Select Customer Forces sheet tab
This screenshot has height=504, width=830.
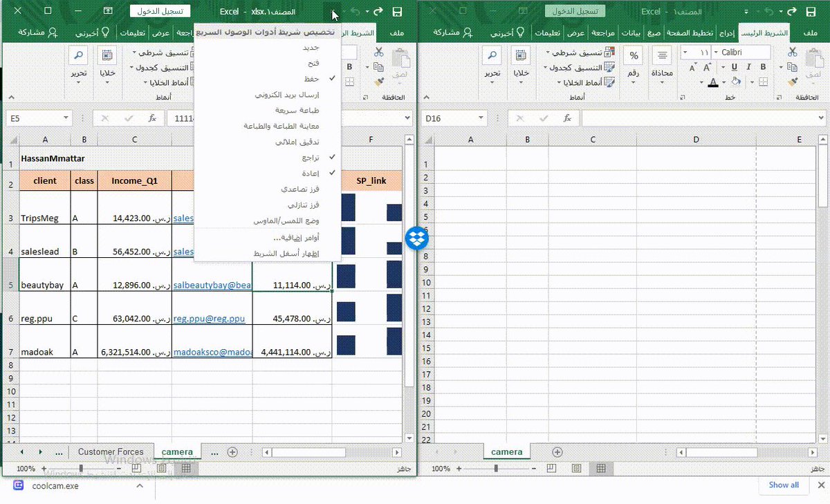111,451
